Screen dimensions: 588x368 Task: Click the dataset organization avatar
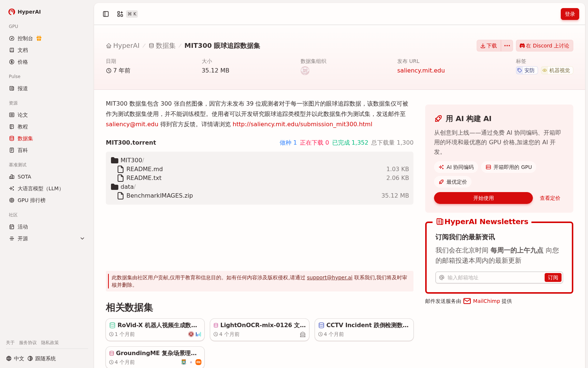(305, 71)
